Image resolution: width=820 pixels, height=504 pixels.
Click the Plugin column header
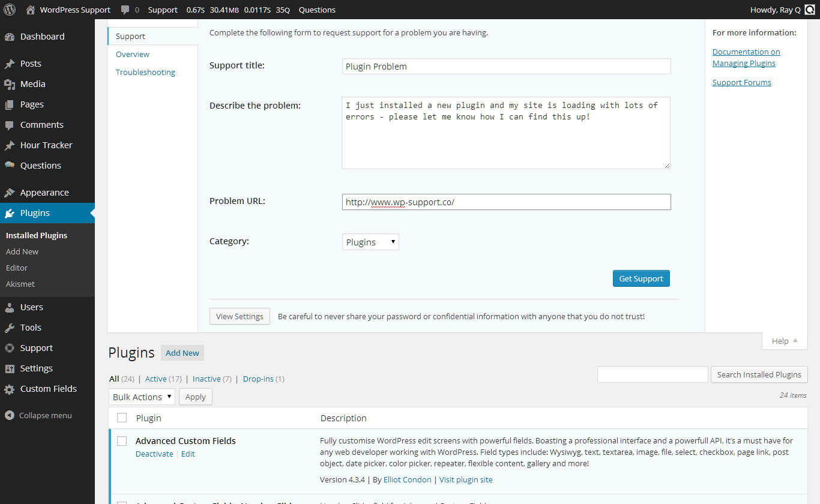(149, 418)
